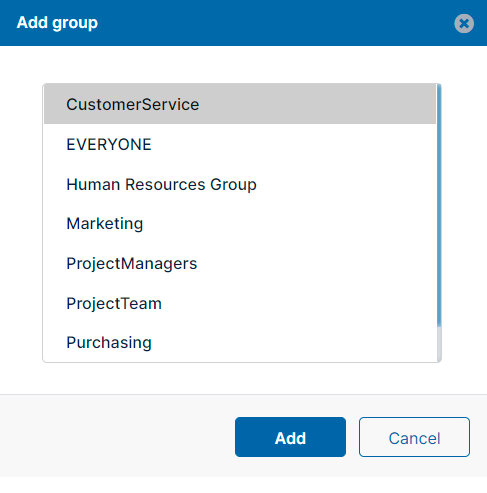Click the group list scrollbar thumb
487x493 pixels.
pos(439,206)
